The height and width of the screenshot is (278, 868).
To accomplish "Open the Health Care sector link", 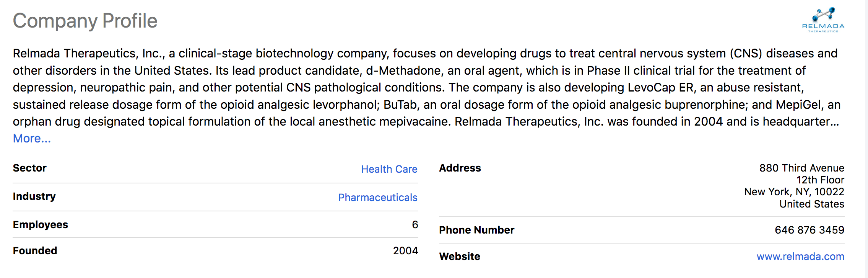I will (x=389, y=169).
